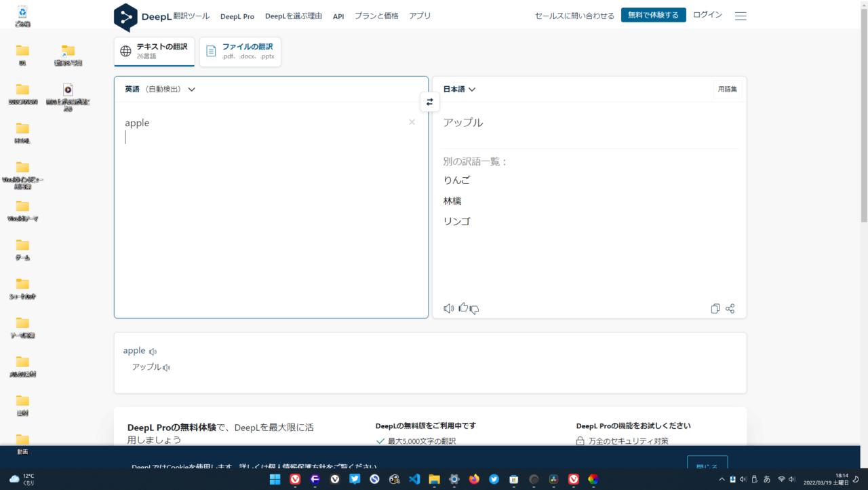This screenshot has width=868, height=490.
Task: Choose alternative translation りんご
Action: coord(456,181)
